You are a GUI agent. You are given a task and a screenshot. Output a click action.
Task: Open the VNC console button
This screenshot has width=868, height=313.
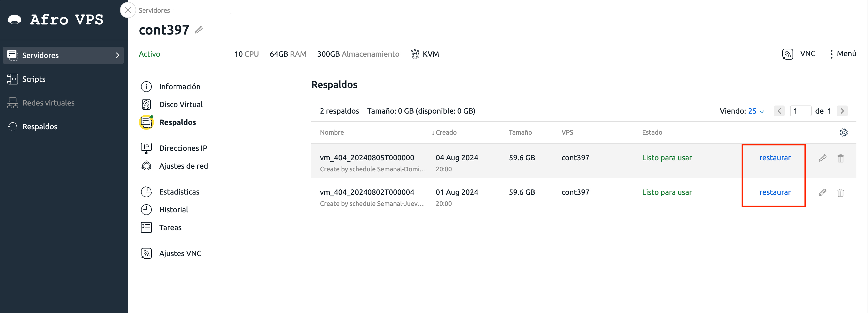pos(808,54)
